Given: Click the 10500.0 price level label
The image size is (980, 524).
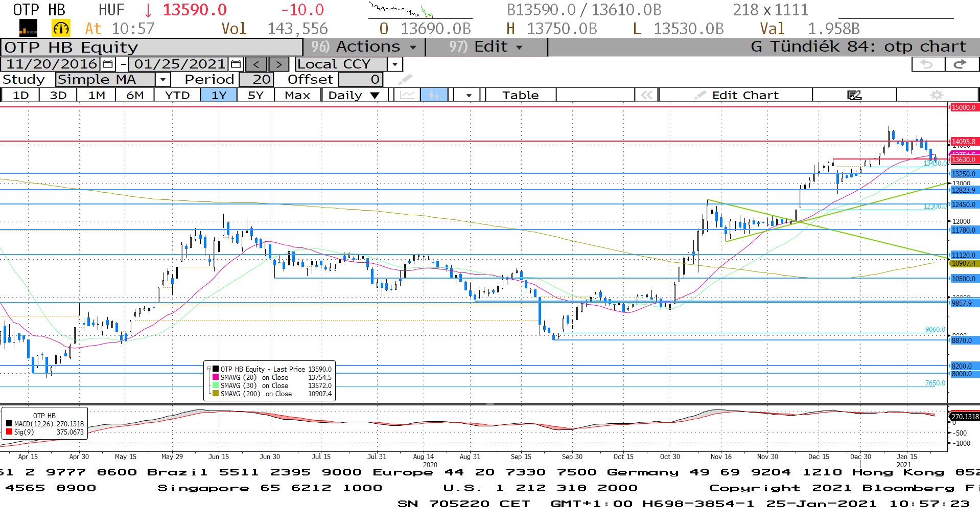Looking at the screenshot, I should pyautogui.click(x=964, y=279).
